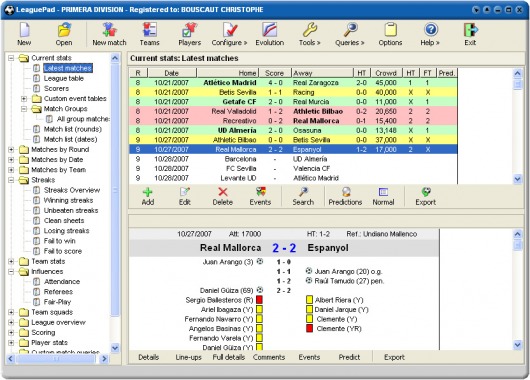530x380 pixels.
Task: Open the Referees influences item
Action: 58,291
